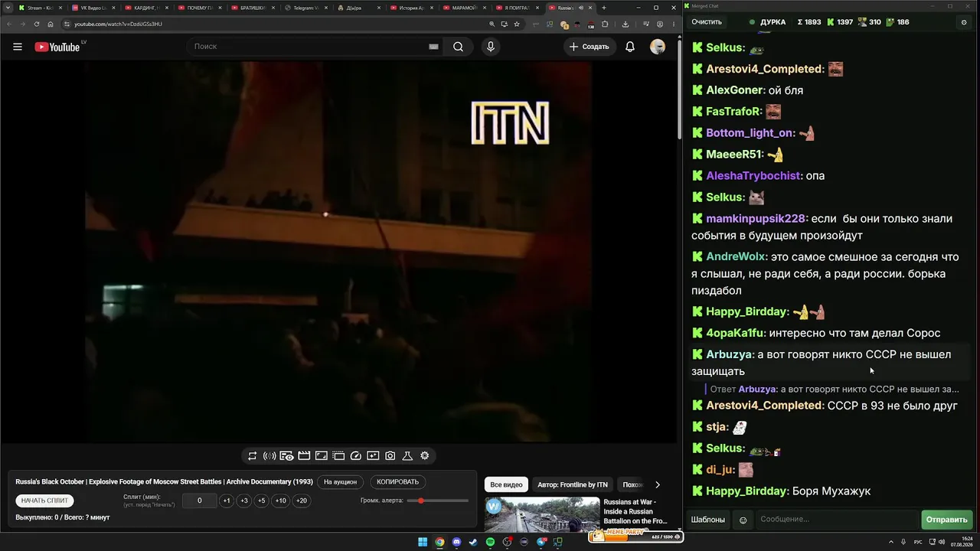Add 20 minutes to split

point(302,500)
